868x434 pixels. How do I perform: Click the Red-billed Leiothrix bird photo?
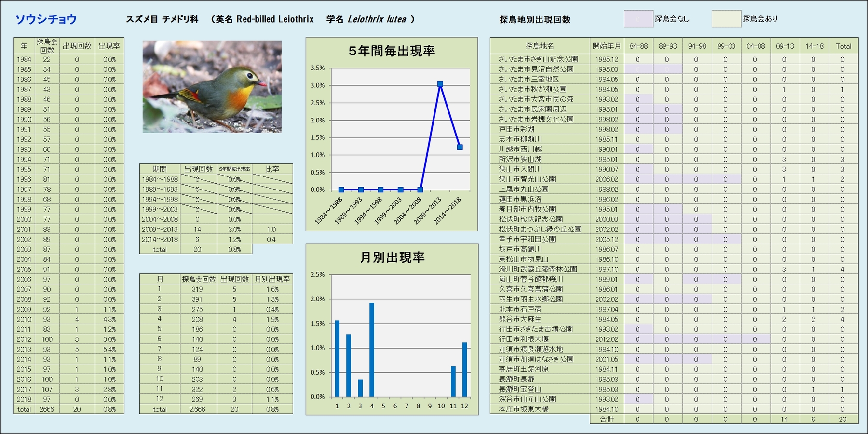point(212,86)
